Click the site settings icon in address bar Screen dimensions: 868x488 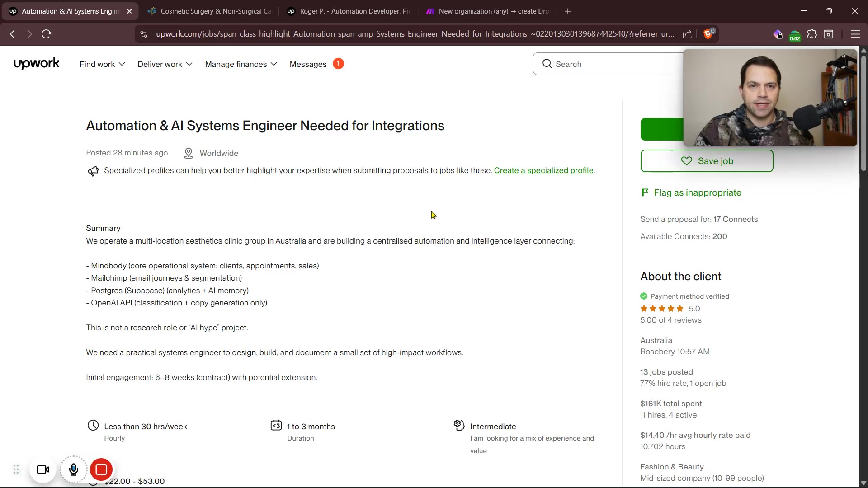pos(144,34)
